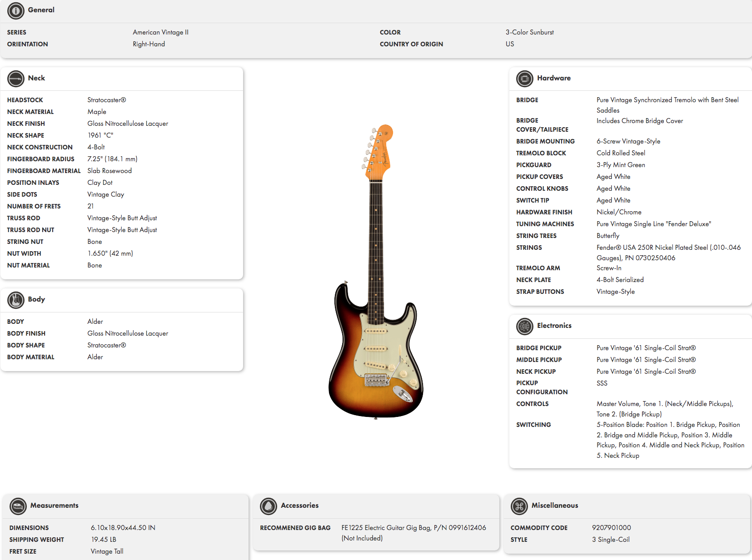Click the Miscellaneous section icon

519,506
